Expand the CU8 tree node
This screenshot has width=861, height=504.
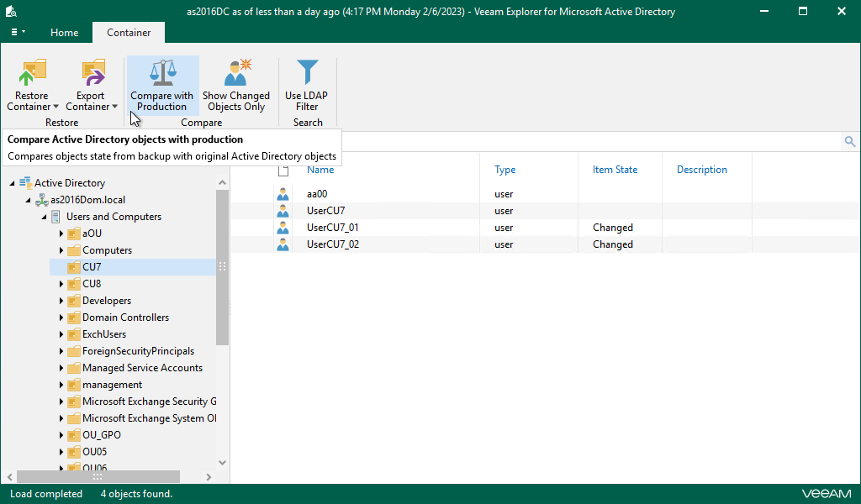click(x=61, y=284)
